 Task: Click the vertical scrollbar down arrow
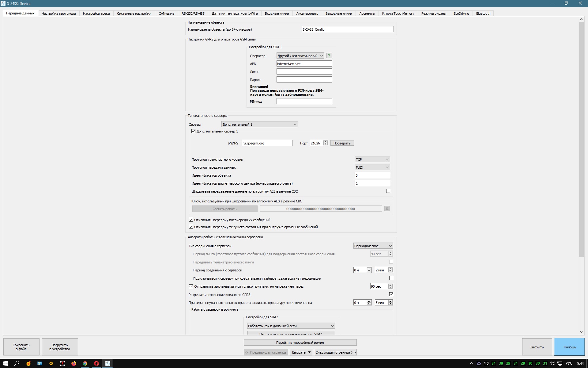581,332
